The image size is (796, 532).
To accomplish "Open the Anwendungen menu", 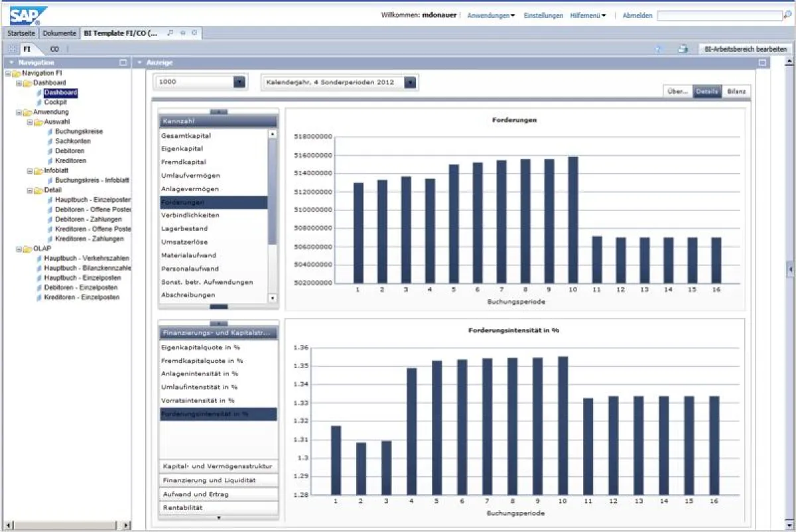I will [x=491, y=15].
